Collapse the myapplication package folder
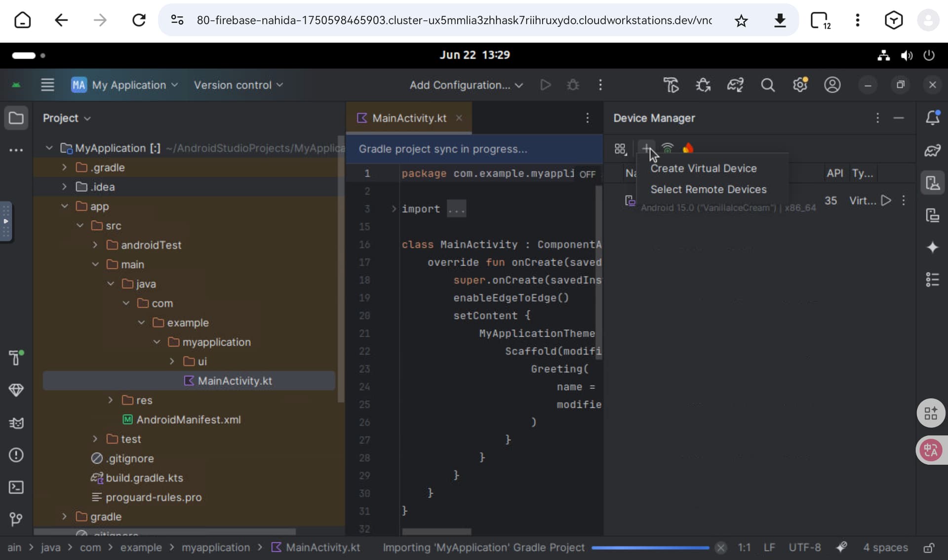This screenshot has width=948, height=560. pos(157,342)
